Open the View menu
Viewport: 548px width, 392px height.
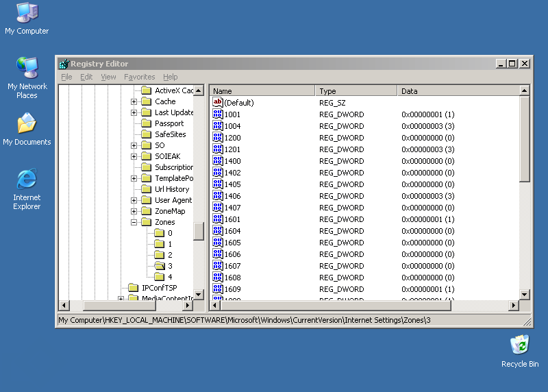pos(108,77)
